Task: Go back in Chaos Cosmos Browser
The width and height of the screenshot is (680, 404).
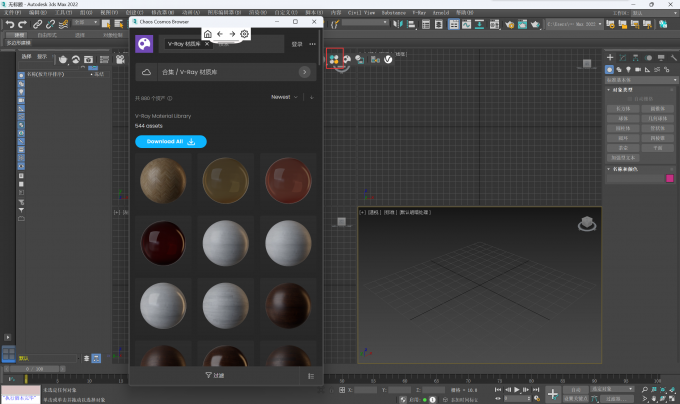Action: 220,34
